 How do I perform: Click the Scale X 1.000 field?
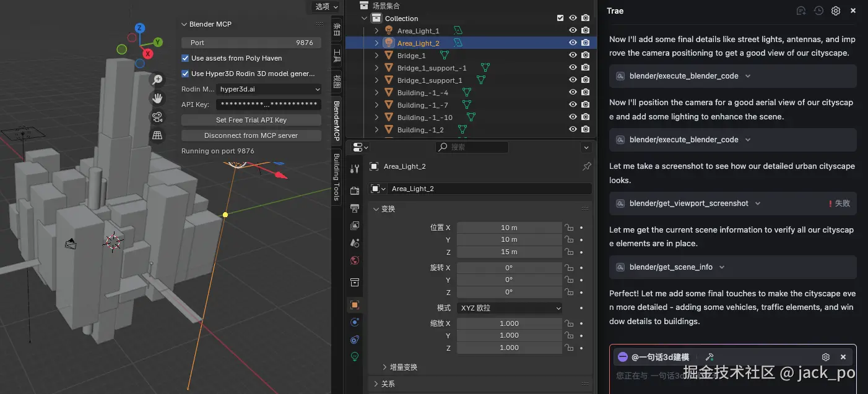coord(509,323)
